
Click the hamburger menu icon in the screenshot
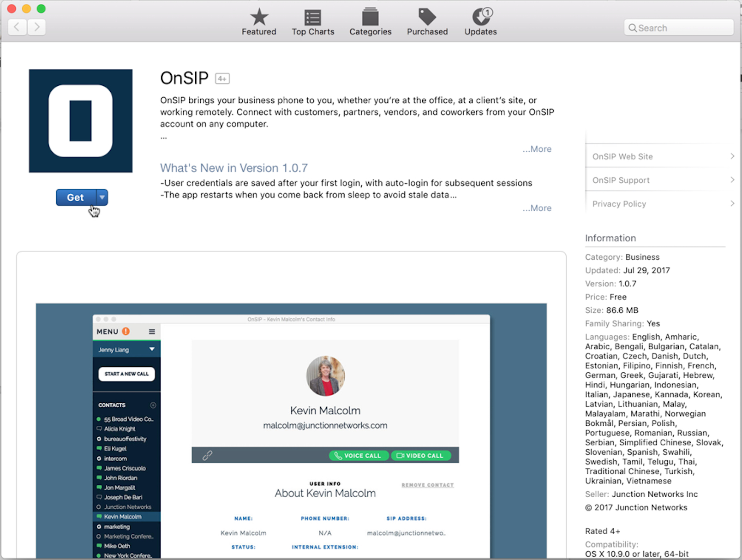[152, 332]
